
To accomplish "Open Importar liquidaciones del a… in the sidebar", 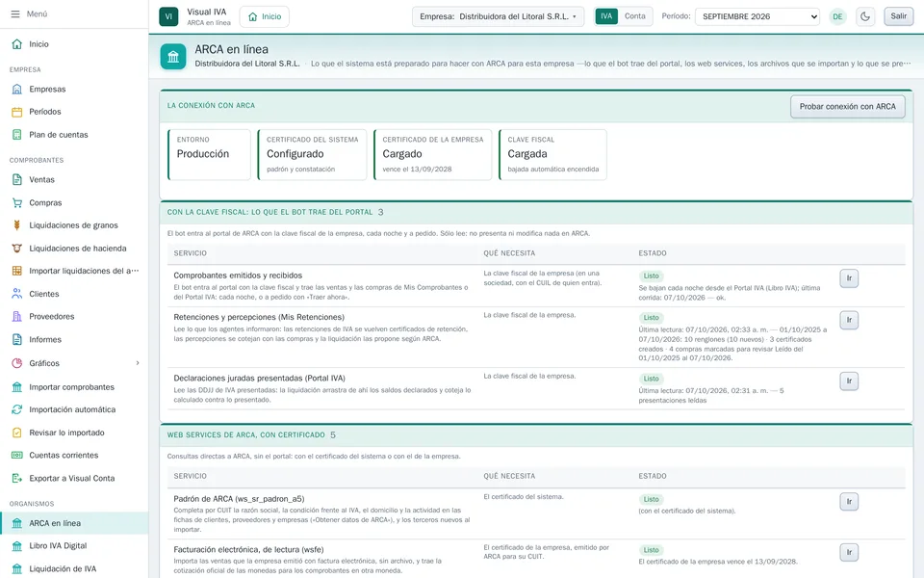I will click(74, 271).
